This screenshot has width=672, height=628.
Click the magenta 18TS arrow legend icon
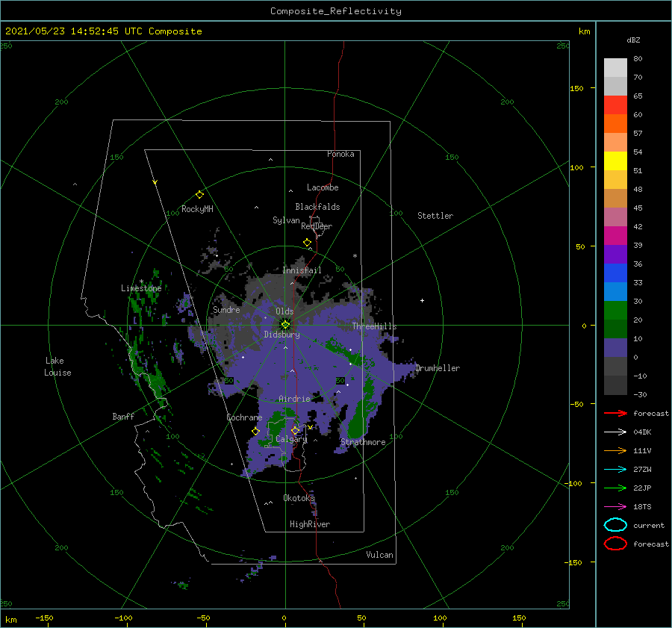pos(615,507)
